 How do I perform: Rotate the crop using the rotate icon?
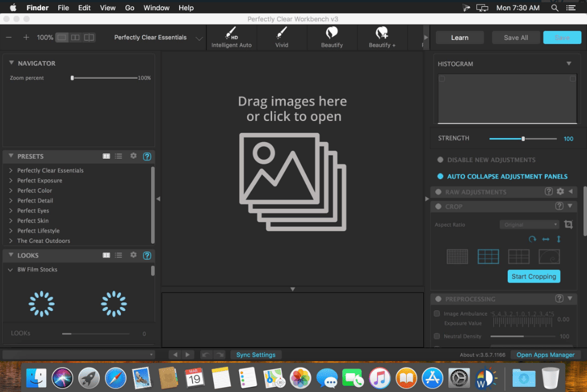coord(532,239)
